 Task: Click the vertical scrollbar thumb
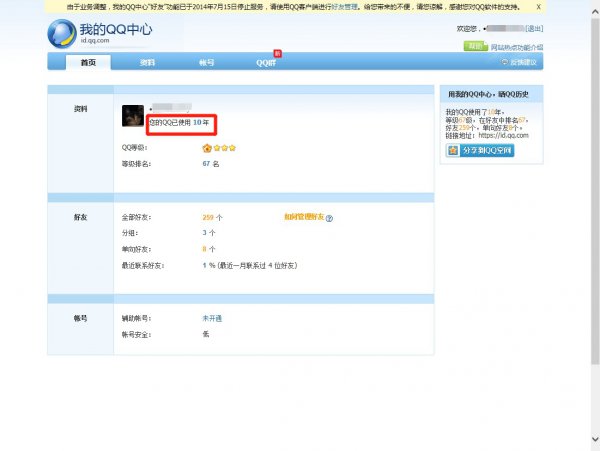[x=595, y=191]
